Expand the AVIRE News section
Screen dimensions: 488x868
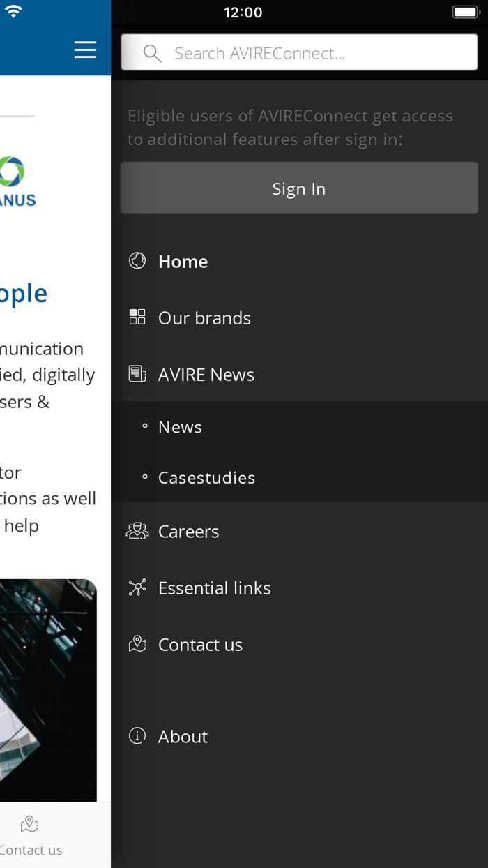point(206,373)
